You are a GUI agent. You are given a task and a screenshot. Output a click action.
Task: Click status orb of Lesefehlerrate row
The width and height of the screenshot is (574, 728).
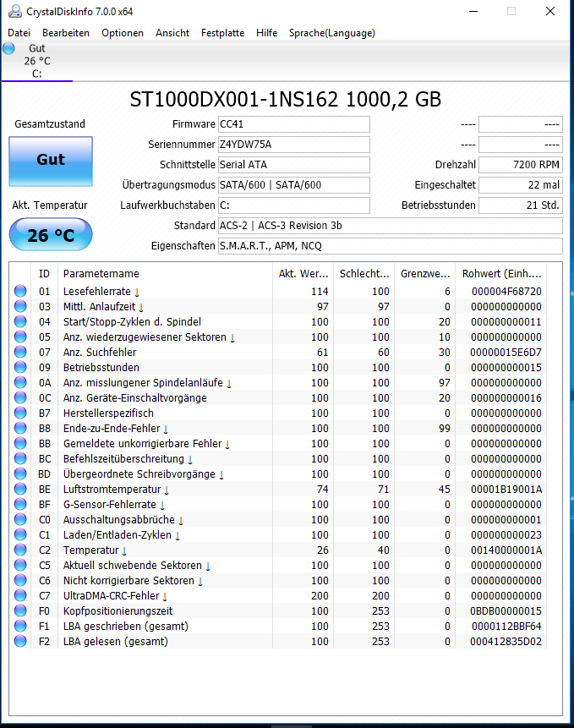click(x=20, y=291)
